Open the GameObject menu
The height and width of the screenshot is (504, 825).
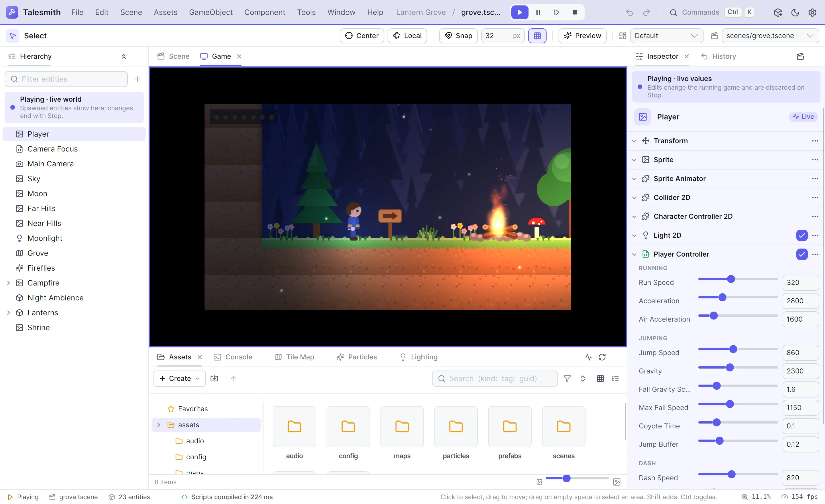(211, 12)
